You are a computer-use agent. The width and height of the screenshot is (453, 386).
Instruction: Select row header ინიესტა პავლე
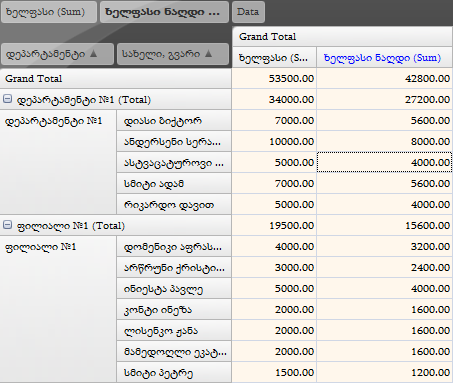174,288
